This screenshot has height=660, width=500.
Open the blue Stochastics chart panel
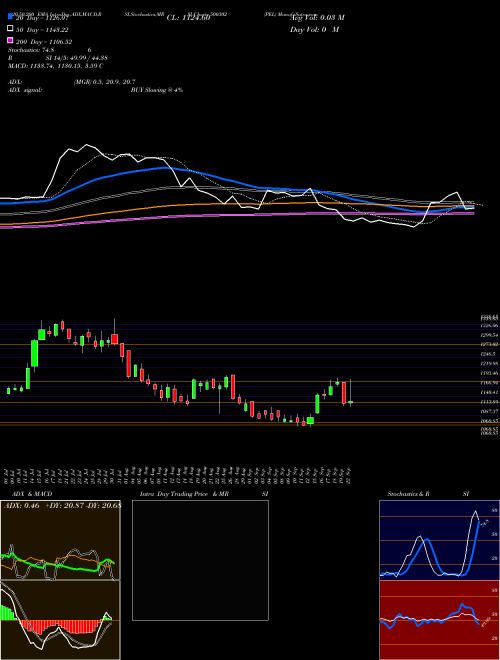point(439,540)
